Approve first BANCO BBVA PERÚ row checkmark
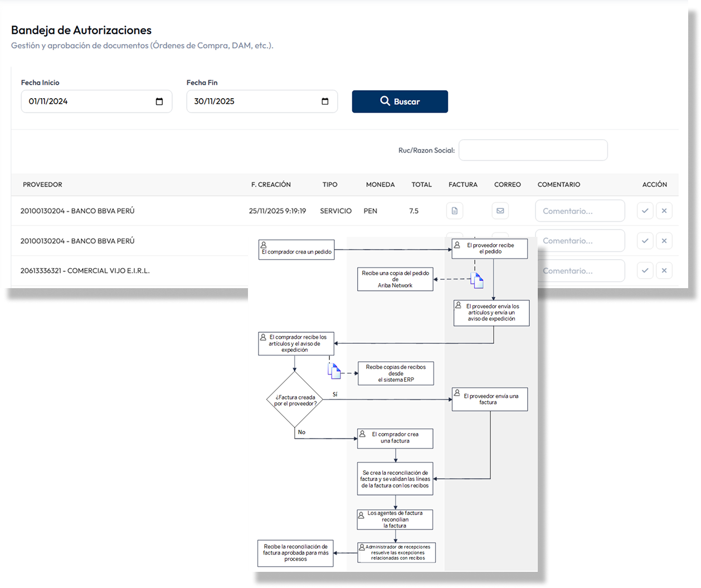701x588 pixels. (x=645, y=211)
